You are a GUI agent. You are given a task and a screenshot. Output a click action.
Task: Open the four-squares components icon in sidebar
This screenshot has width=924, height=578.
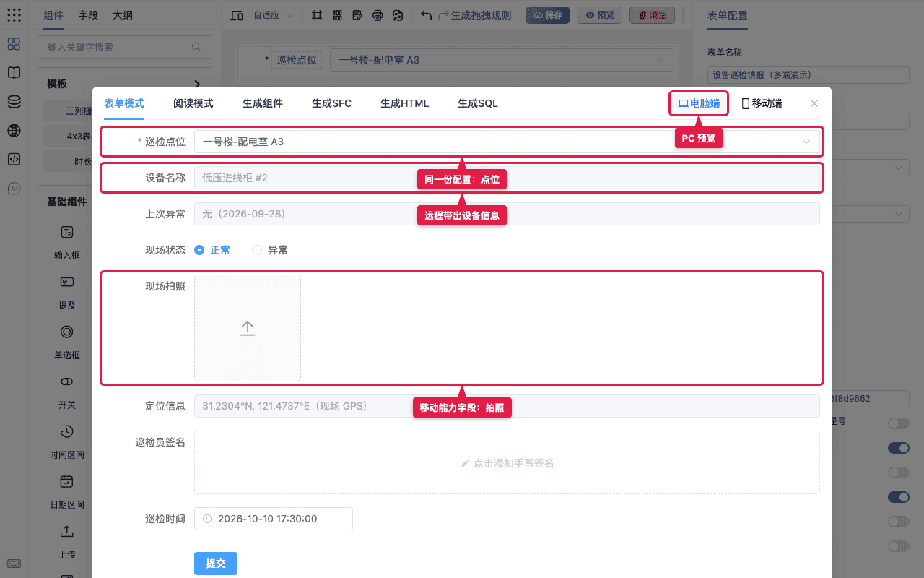pos(14,44)
